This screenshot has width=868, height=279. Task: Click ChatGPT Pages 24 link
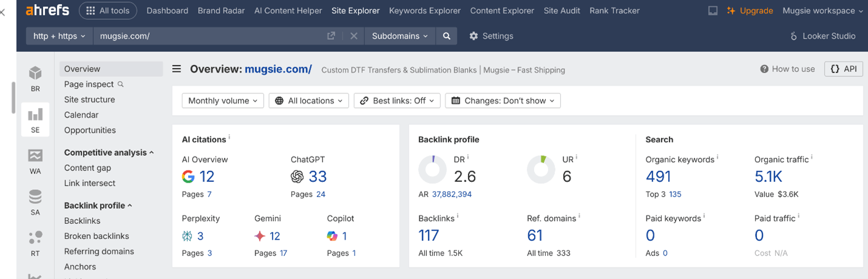point(320,195)
